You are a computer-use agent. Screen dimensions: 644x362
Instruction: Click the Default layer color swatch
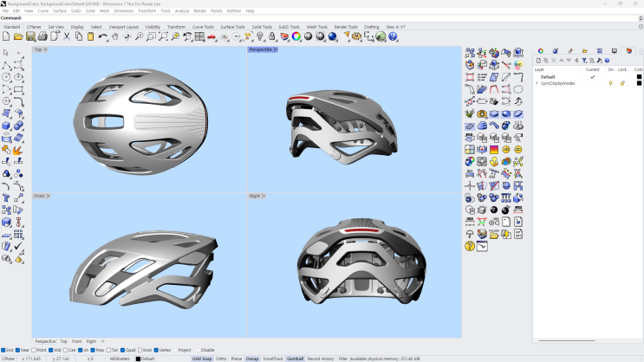(639, 77)
